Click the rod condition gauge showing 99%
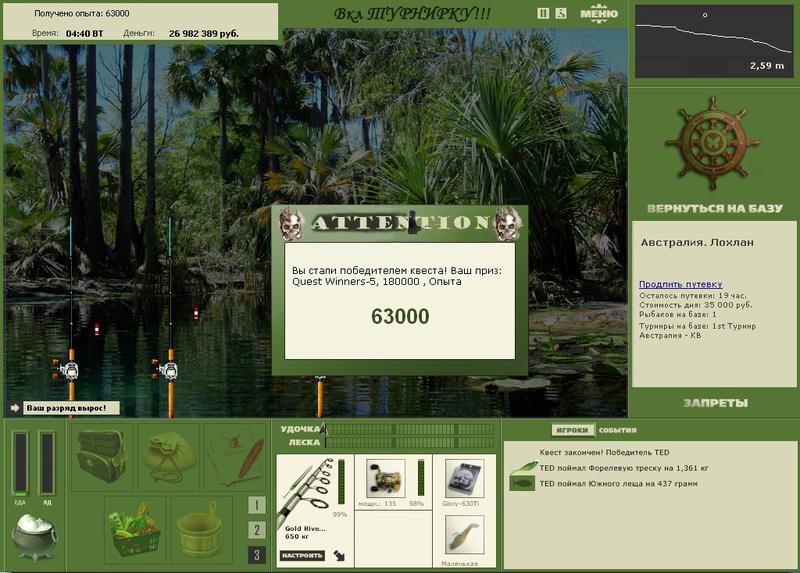This screenshot has width=800, height=573. click(341, 481)
